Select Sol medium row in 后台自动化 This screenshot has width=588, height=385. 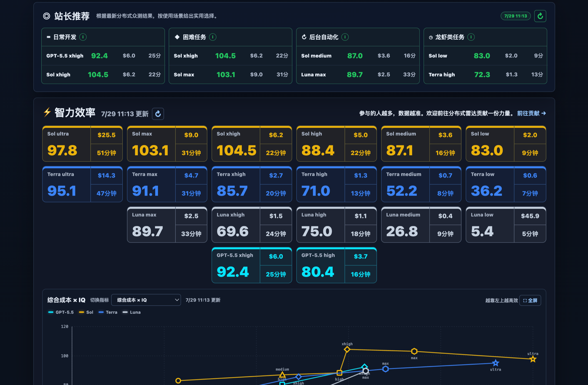(x=358, y=56)
